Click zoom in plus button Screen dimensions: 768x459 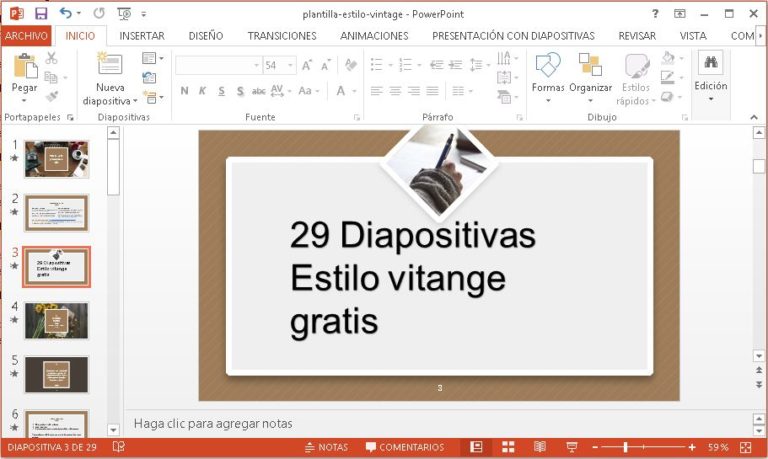692,447
